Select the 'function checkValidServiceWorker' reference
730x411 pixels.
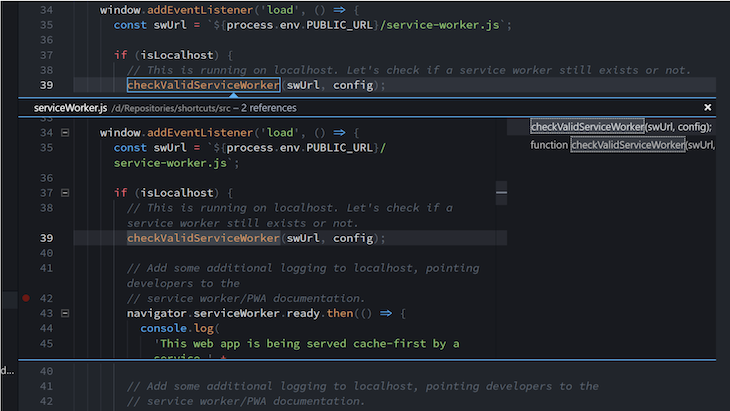[622, 145]
